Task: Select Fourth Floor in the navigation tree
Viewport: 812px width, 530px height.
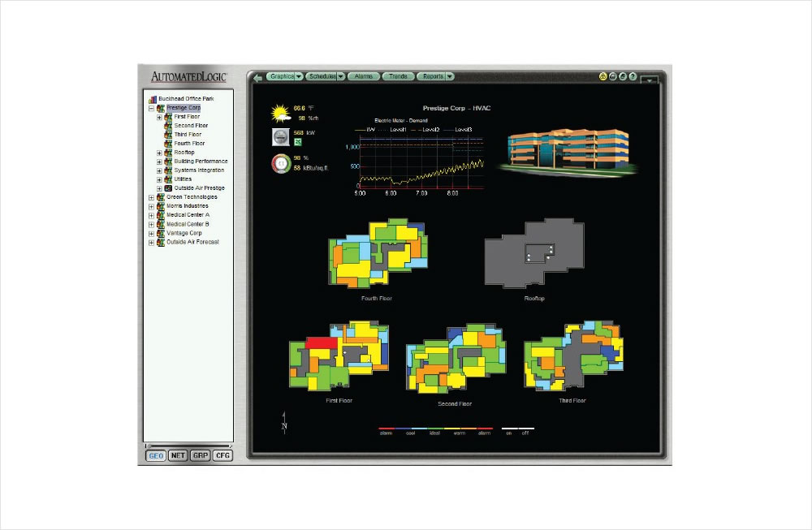Action: (189, 144)
